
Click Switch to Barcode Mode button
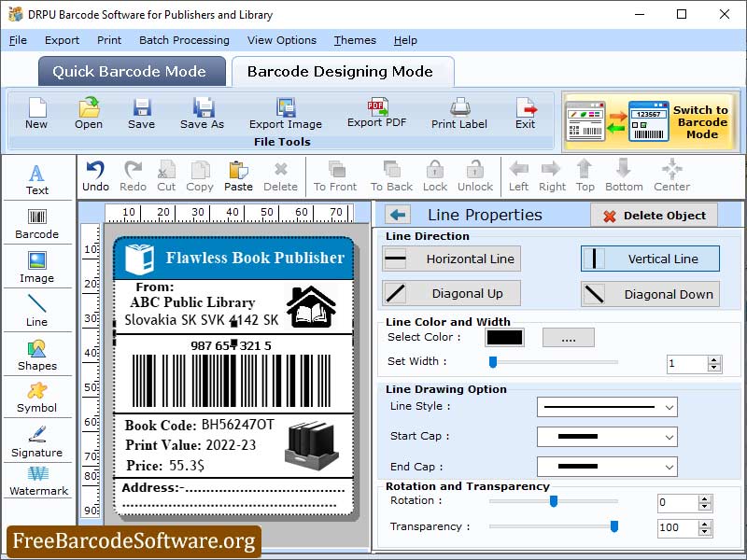651,122
